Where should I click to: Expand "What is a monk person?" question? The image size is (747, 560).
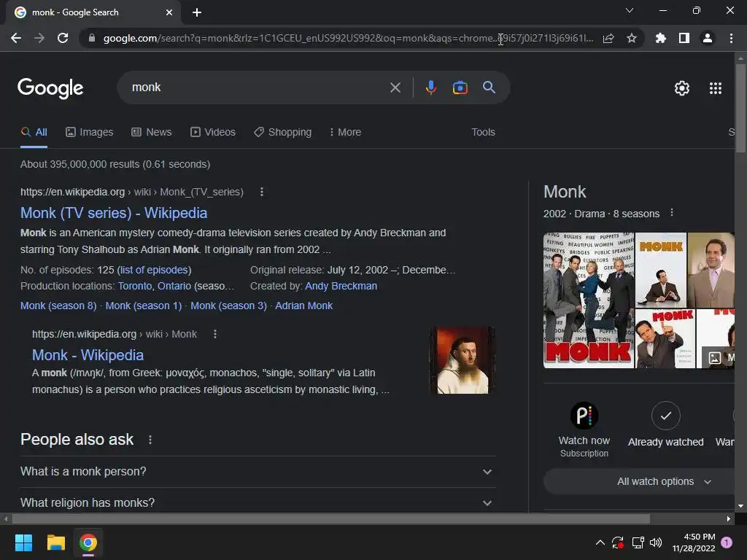(258, 472)
